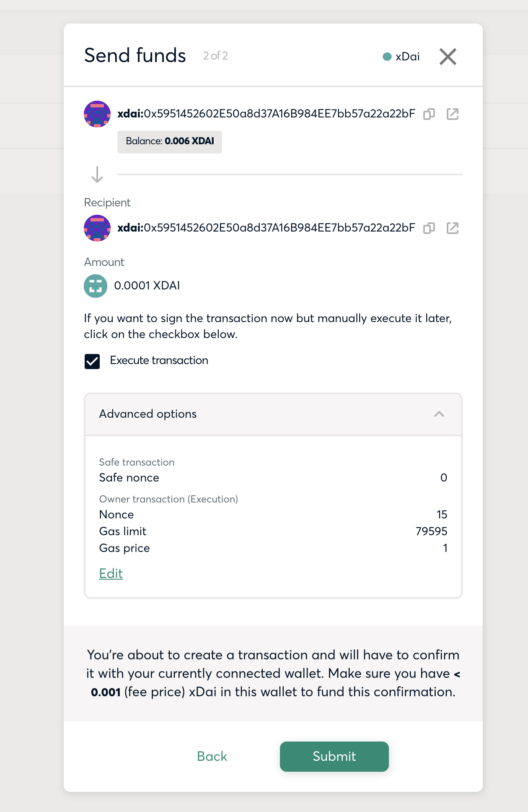
Task: Submit the transaction
Action: 334,757
